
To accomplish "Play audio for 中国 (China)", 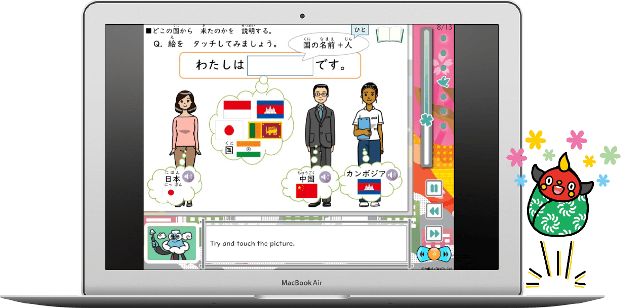I will click(325, 177).
